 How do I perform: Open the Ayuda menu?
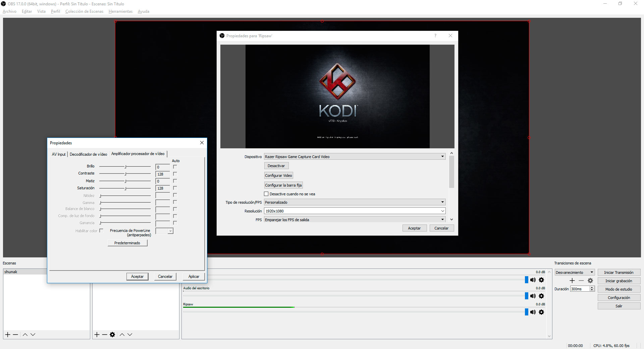(x=143, y=11)
